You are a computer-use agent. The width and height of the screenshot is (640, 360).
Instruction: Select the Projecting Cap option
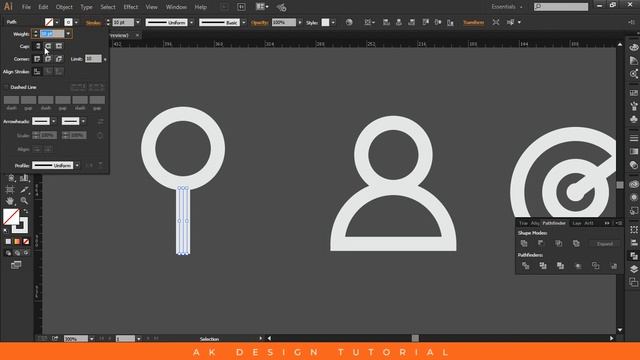click(x=59, y=46)
